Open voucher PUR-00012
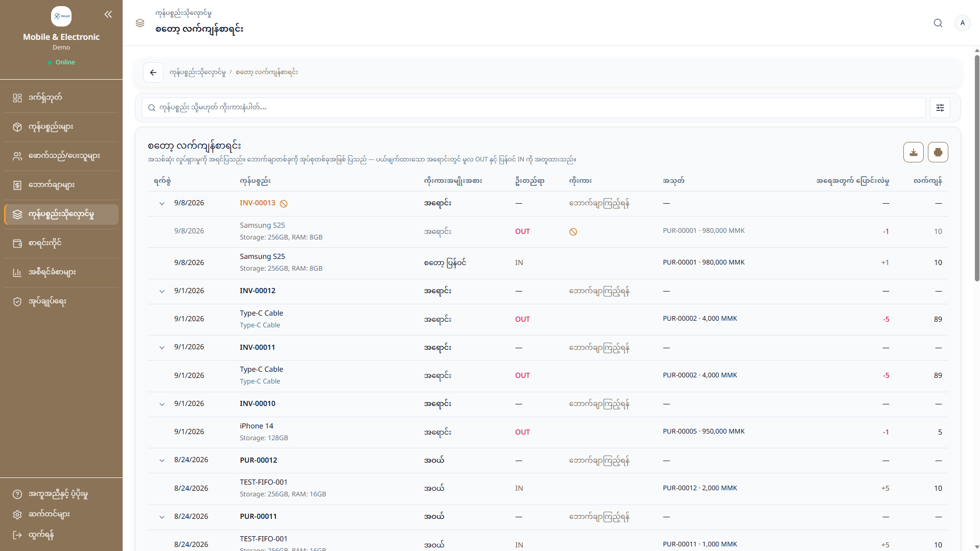980x551 pixels. coord(259,460)
